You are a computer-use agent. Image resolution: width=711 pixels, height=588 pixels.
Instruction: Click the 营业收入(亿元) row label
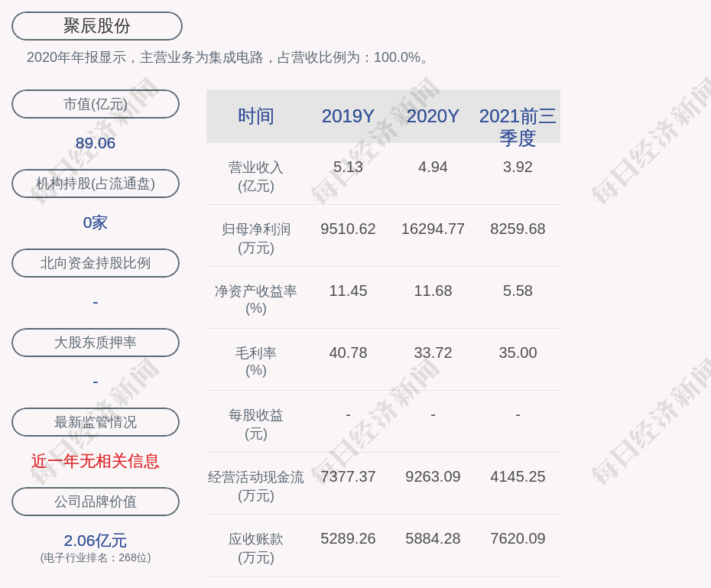coord(256,176)
